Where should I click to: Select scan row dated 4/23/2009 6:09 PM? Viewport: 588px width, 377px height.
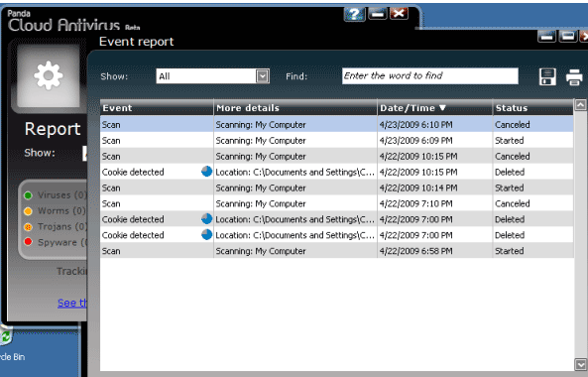pos(337,140)
